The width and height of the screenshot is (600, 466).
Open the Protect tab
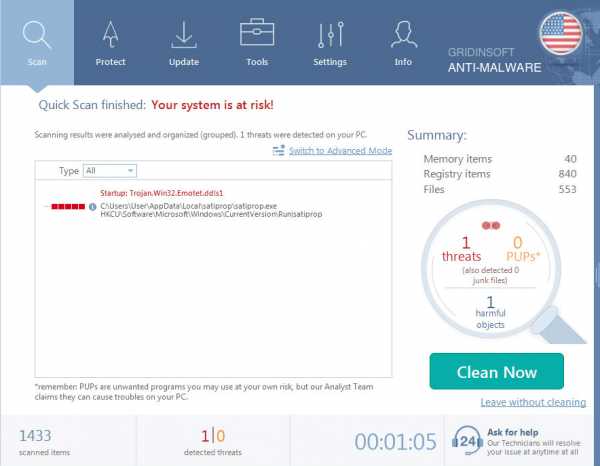click(x=110, y=43)
